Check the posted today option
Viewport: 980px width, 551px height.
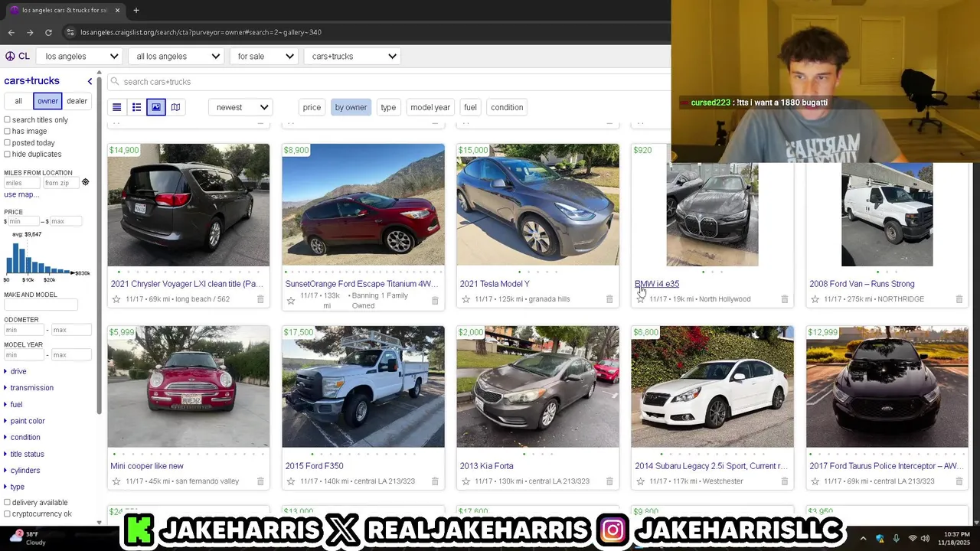[8, 143]
